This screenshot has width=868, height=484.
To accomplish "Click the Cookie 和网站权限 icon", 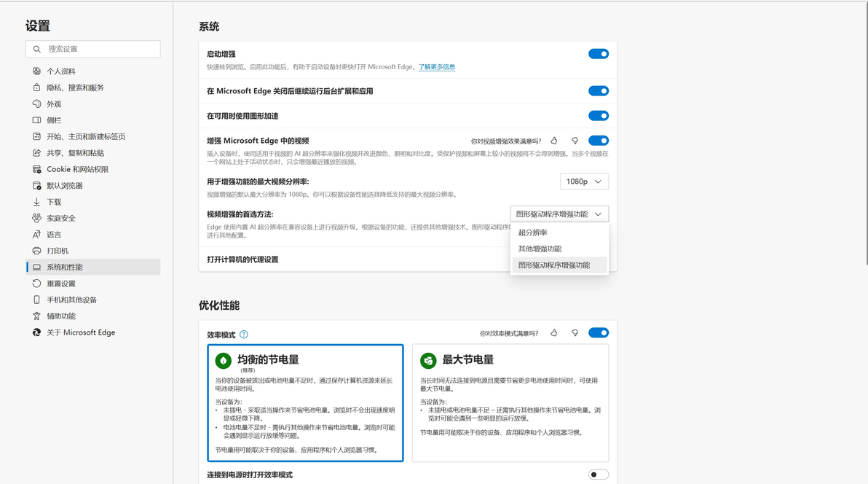I will click(x=36, y=169).
